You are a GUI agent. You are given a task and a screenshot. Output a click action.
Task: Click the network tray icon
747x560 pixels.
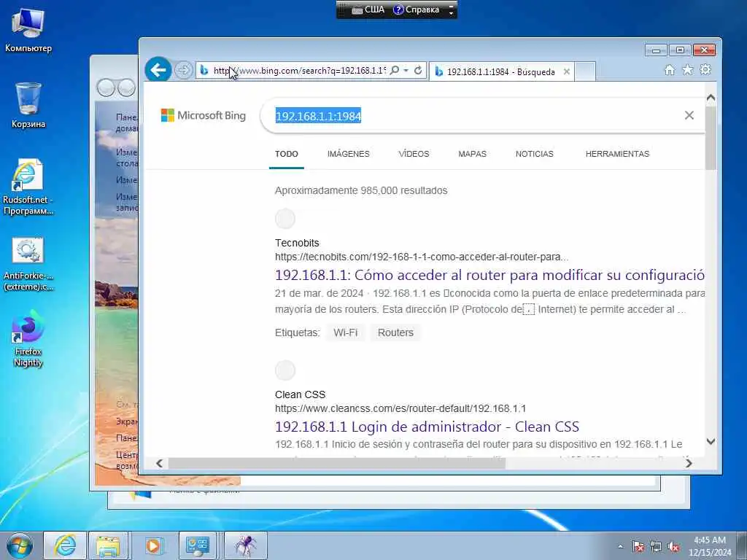coord(656,546)
